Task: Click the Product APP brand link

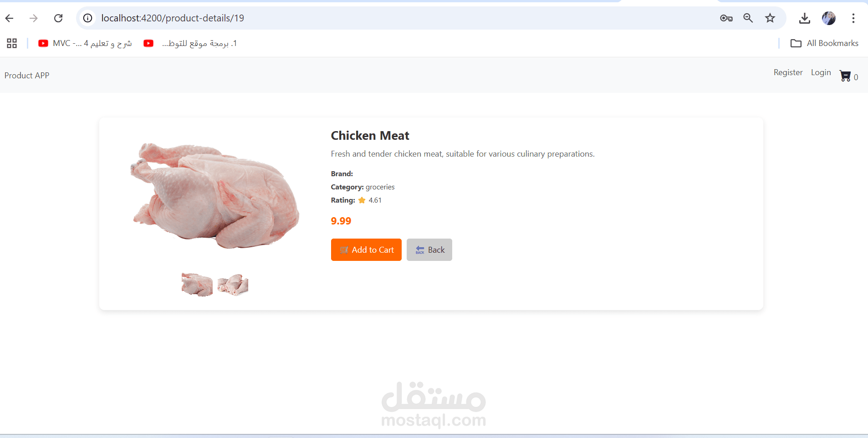Action: click(x=27, y=76)
